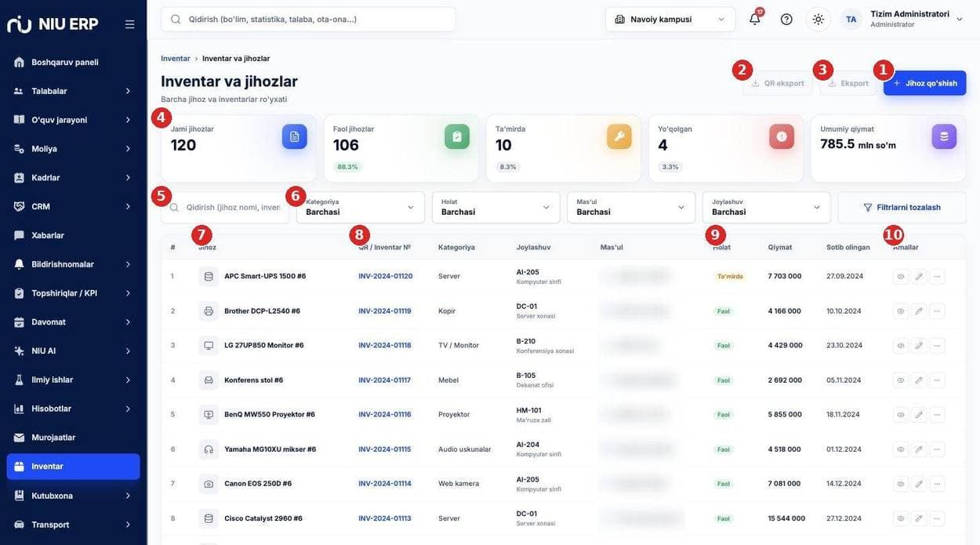Edit pencil icon for Brother DCP-L2540 row
980x545 pixels.
tap(919, 311)
